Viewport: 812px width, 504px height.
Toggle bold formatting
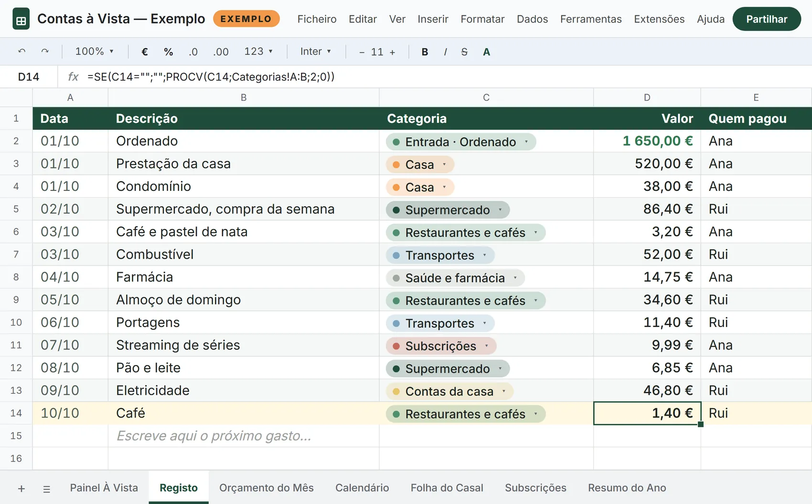pyautogui.click(x=425, y=52)
